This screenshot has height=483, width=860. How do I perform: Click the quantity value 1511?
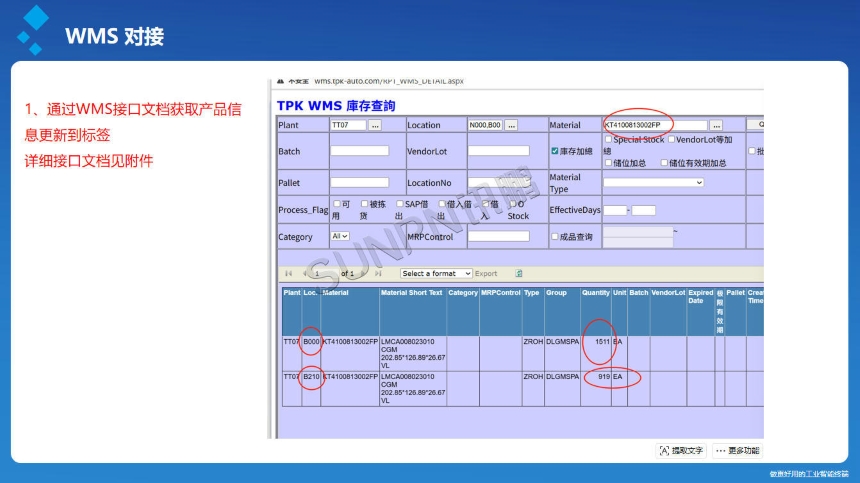(x=602, y=342)
